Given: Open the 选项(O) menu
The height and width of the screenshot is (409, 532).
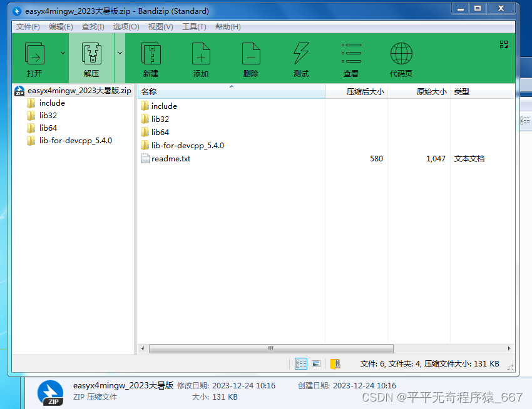Looking at the screenshot, I should point(126,27).
